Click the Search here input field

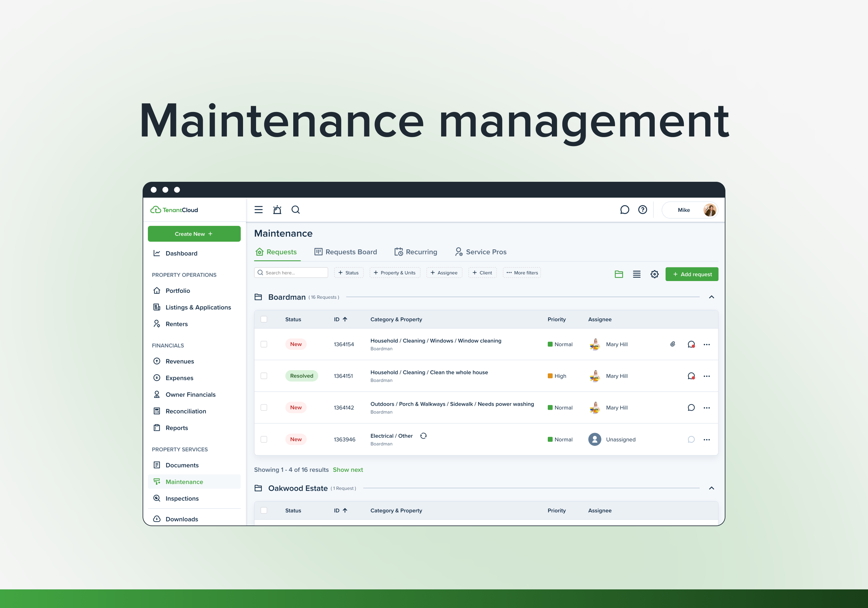pyautogui.click(x=291, y=272)
